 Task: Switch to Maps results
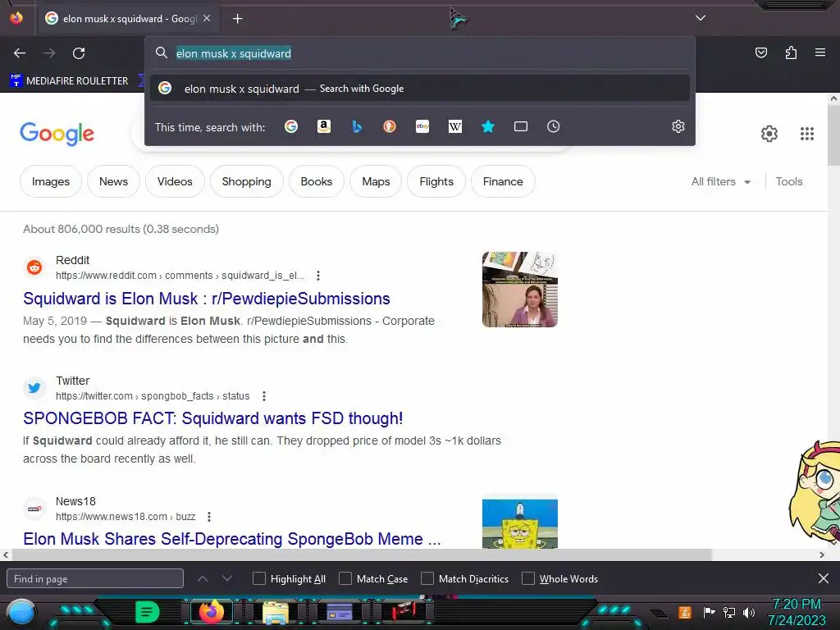point(376,181)
